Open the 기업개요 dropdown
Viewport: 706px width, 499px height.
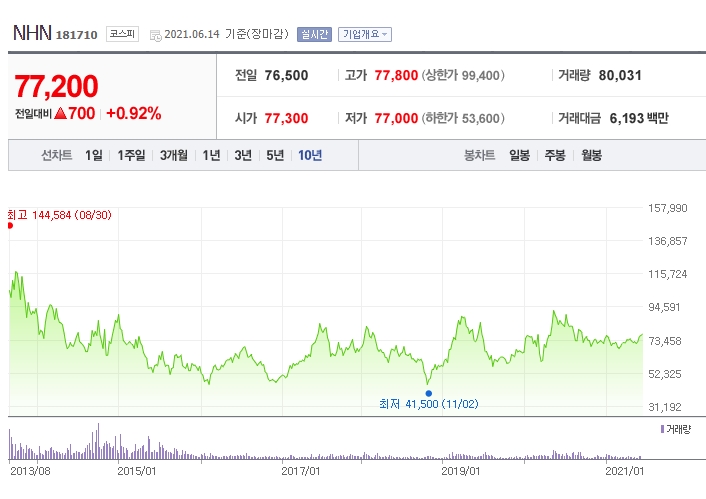[x=365, y=34]
